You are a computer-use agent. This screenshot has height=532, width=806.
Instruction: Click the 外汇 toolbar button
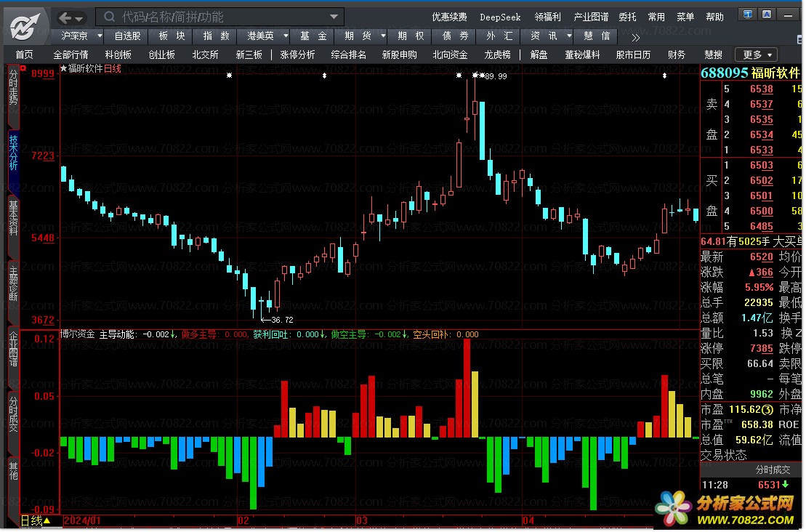[499, 36]
